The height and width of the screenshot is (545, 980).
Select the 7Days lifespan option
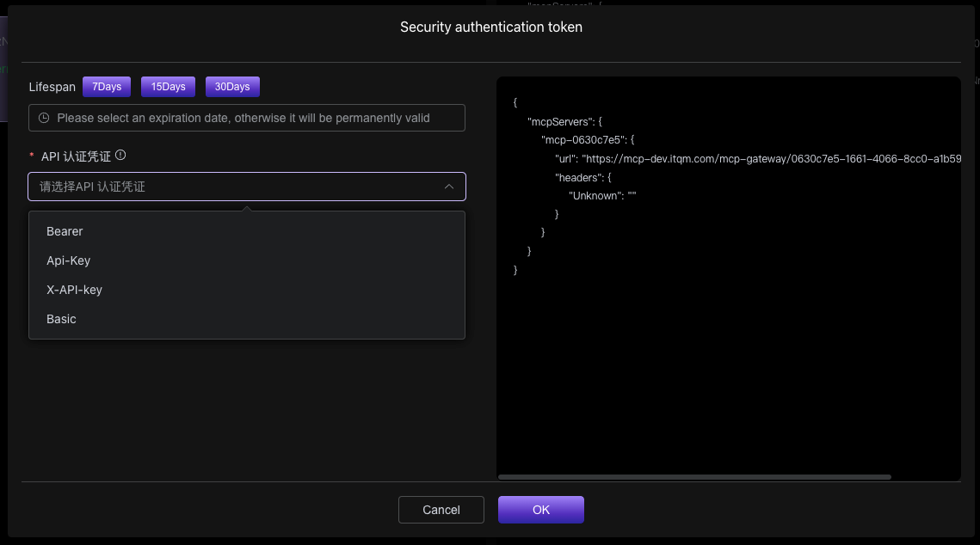tap(107, 87)
